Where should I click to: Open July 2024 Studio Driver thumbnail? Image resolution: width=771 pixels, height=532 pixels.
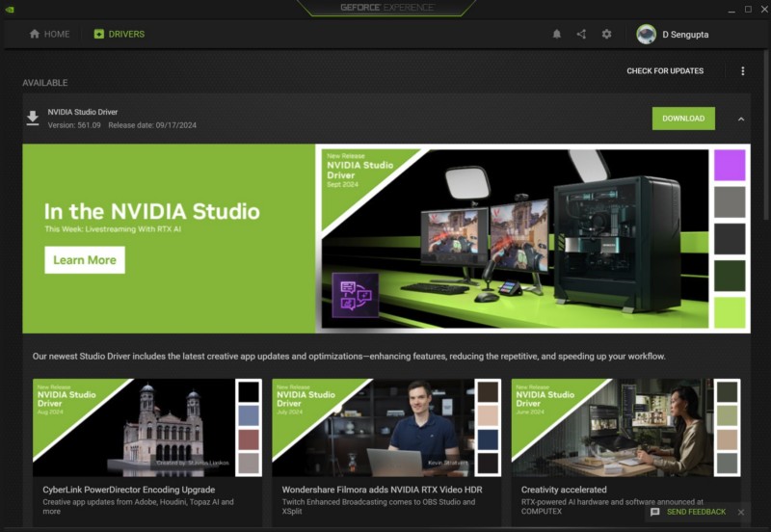tap(386, 427)
